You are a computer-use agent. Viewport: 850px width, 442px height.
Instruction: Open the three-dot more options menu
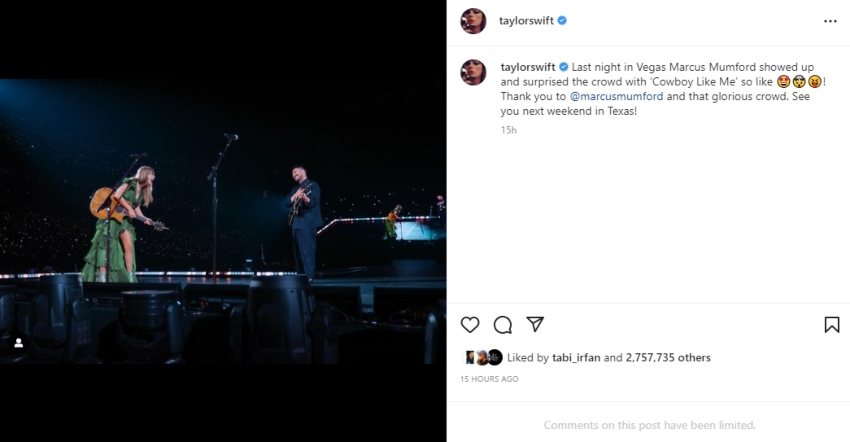830,21
